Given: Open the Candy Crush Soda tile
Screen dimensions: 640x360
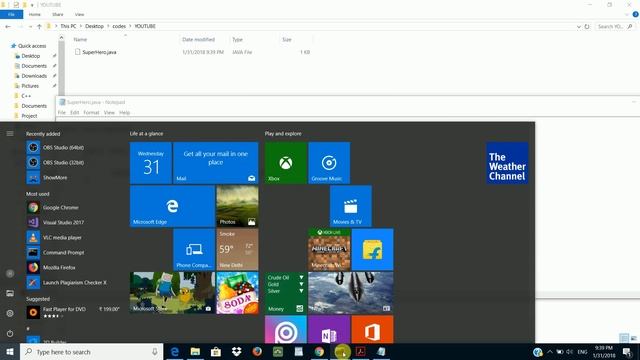Looking at the screenshot, I should [237, 293].
